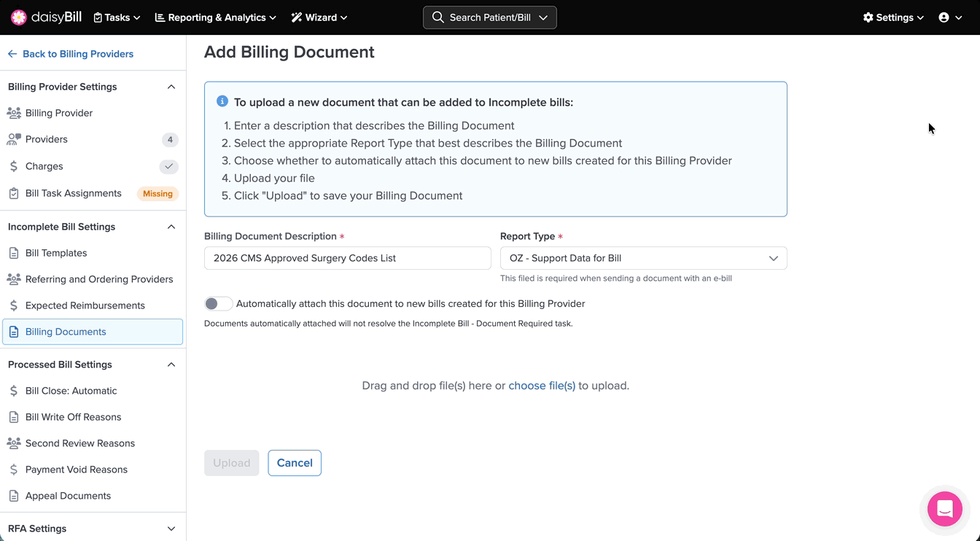
Task: Open Bill Templates in the sidebar
Action: tap(56, 253)
